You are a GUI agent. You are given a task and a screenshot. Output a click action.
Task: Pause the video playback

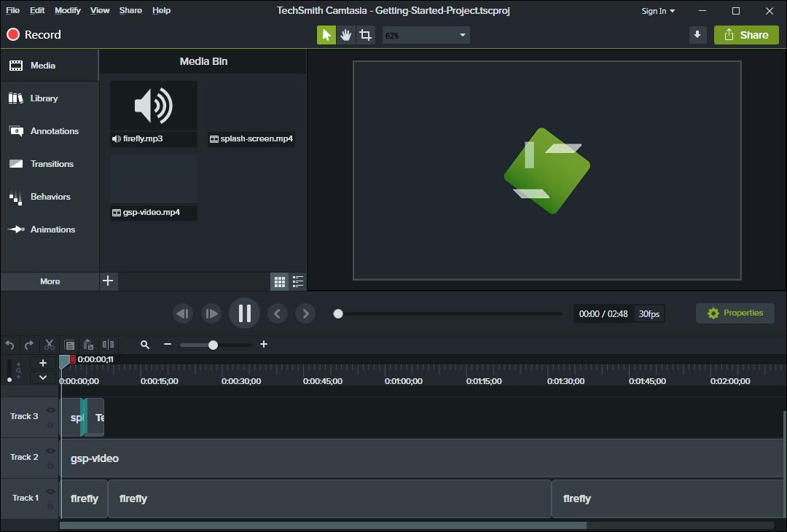click(x=244, y=313)
